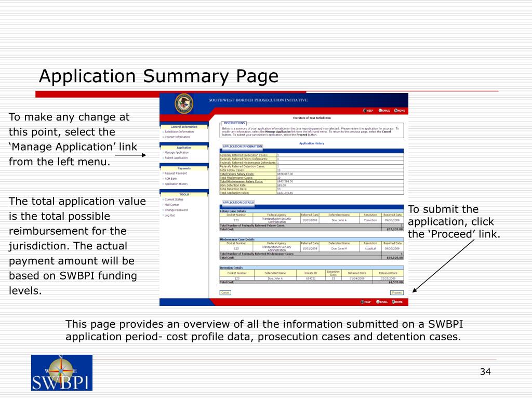The height and width of the screenshot is (399, 532).
Task: Click The State of Test Jurisdiction heading
Action: coord(312,118)
